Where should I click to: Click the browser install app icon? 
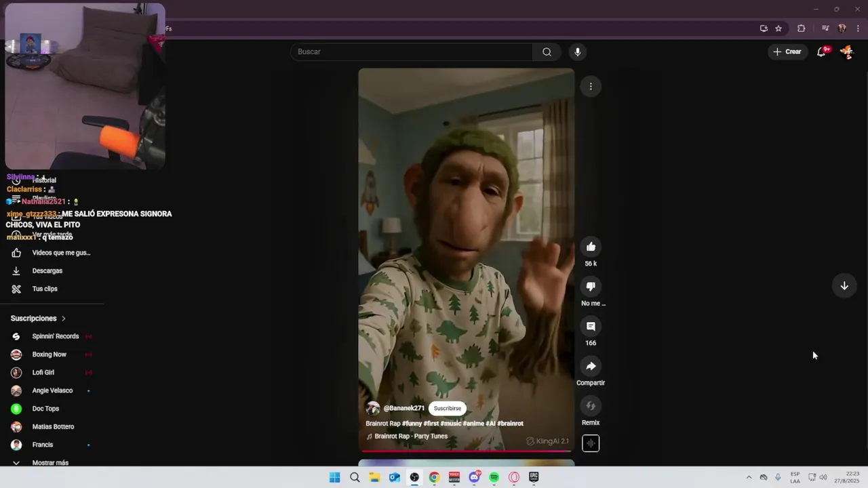[x=764, y=28]
